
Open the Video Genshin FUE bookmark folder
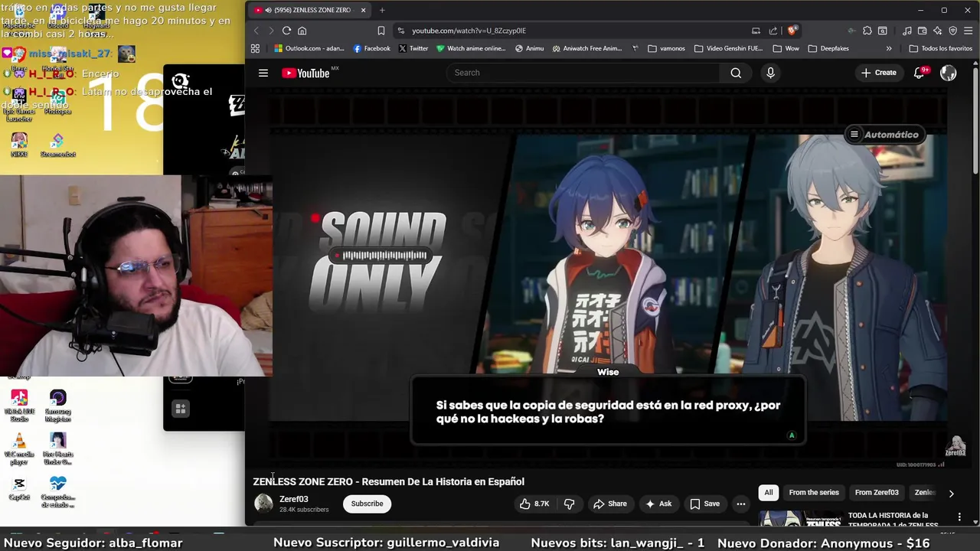coord(728,48)
